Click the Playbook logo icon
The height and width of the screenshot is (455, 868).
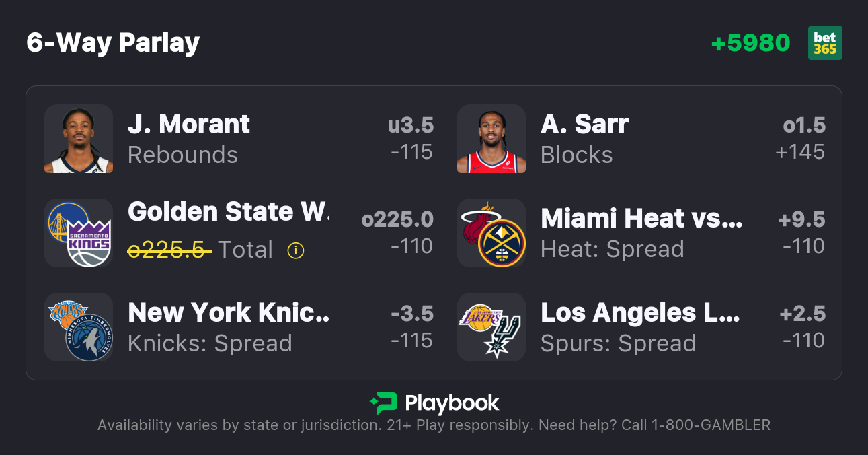(384, 403)
